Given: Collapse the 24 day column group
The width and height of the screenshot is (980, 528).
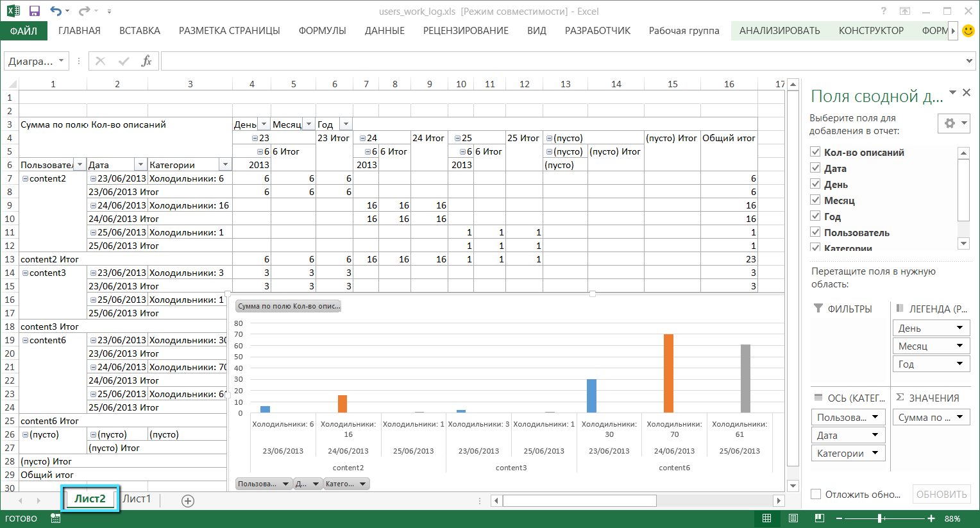Looking at the screenshot, I should click(x=362, y=138).
